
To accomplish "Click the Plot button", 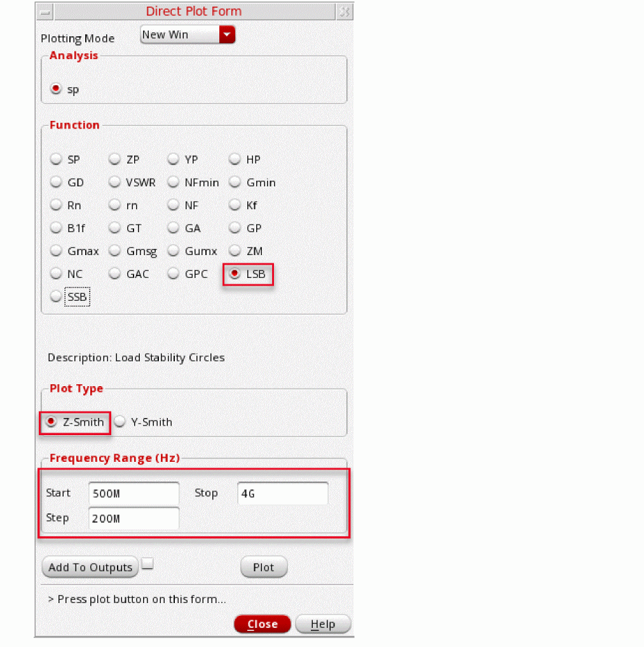I will pyautogui.click(x=263, y=567).
